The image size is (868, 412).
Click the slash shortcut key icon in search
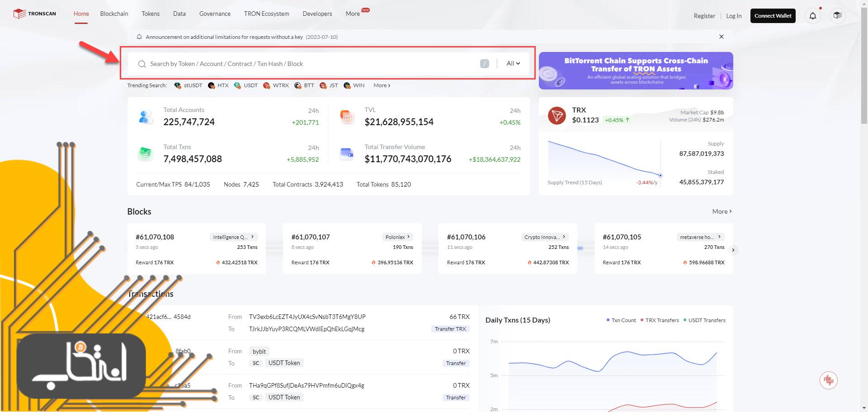click(485, 64)
